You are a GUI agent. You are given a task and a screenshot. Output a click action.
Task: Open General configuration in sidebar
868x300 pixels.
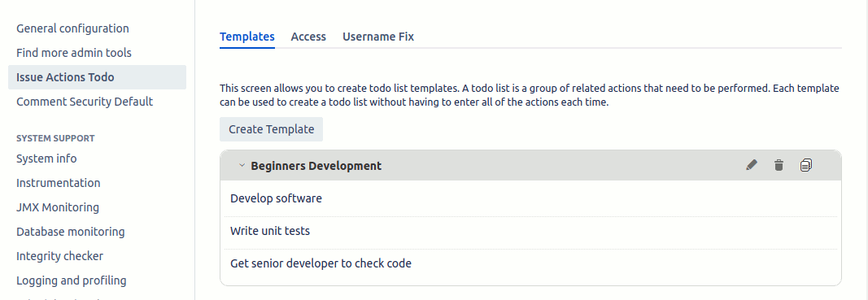coord(72,28)
